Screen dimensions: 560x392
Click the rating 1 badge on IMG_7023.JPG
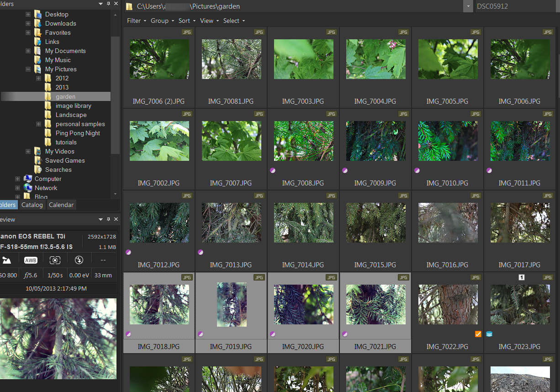tap(522, 277)
